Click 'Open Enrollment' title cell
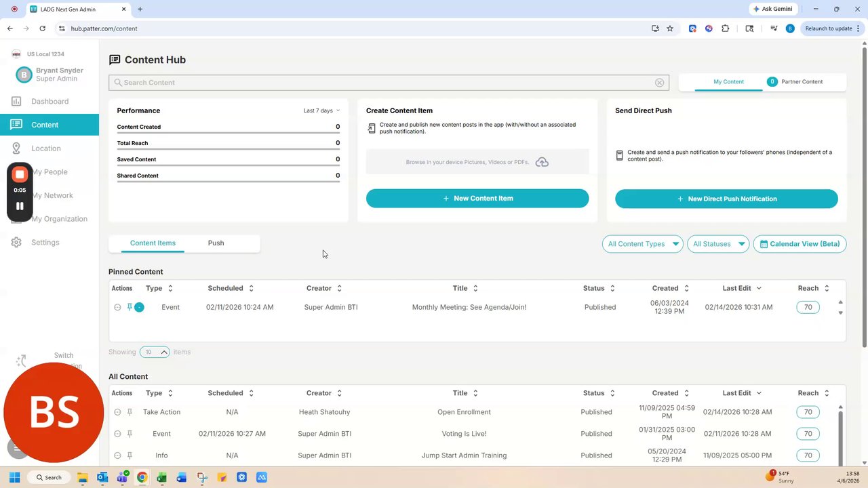 point(464,412)
